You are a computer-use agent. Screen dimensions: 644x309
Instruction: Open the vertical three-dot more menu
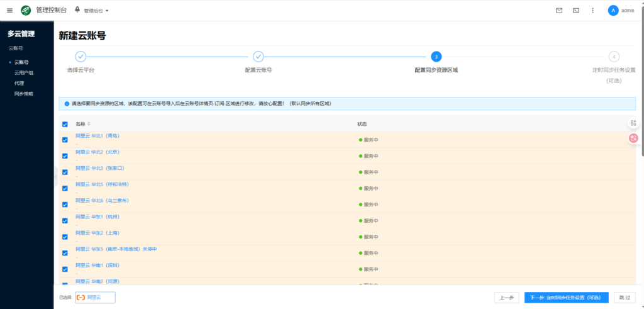pyautogui.click(x=592, y=10)
